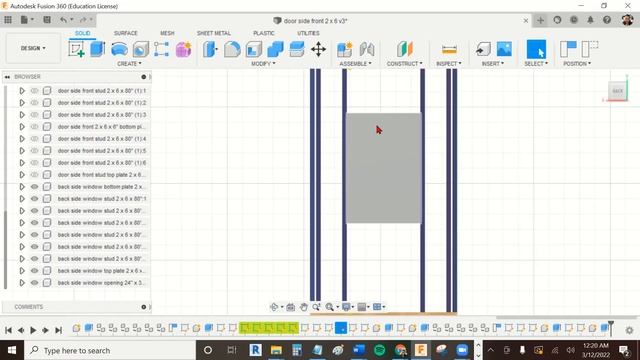The width and height of the screenshot is (640, 360).
Task: Expand back side window opening node
Action: (x=22, y=283)
